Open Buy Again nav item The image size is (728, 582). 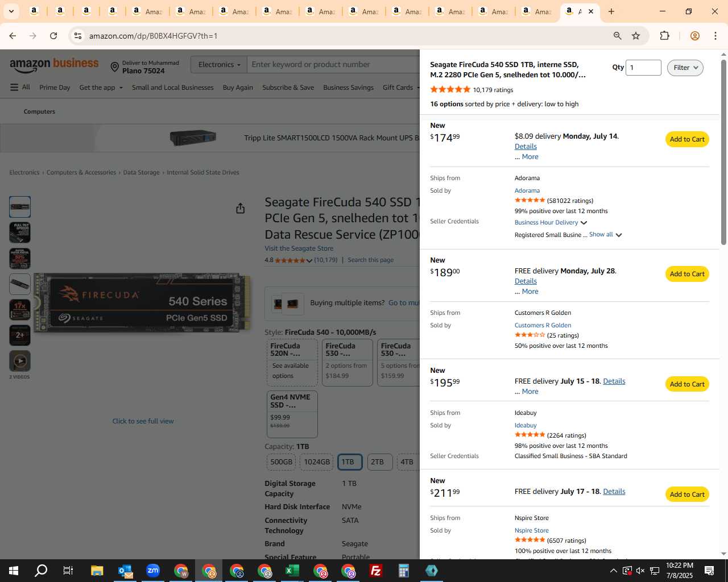click(238, 88)
